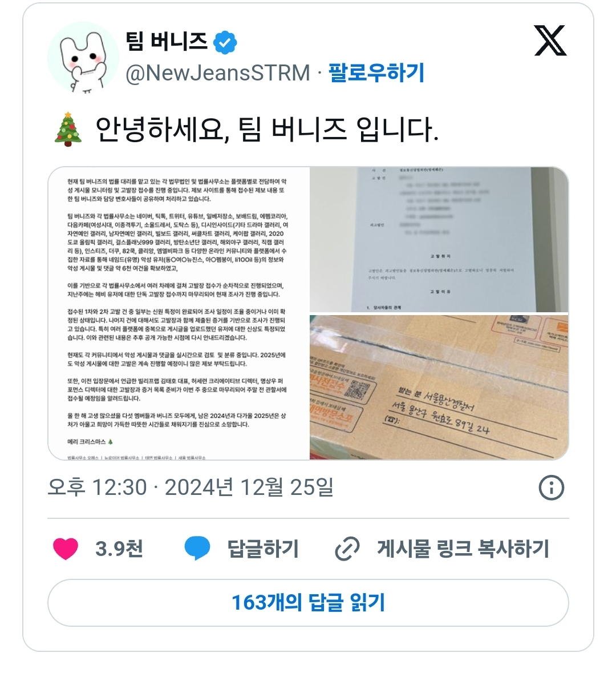This screenshot has width=616, height=685.
Task: Click the blue verified badge
Action: pos(225,42)
